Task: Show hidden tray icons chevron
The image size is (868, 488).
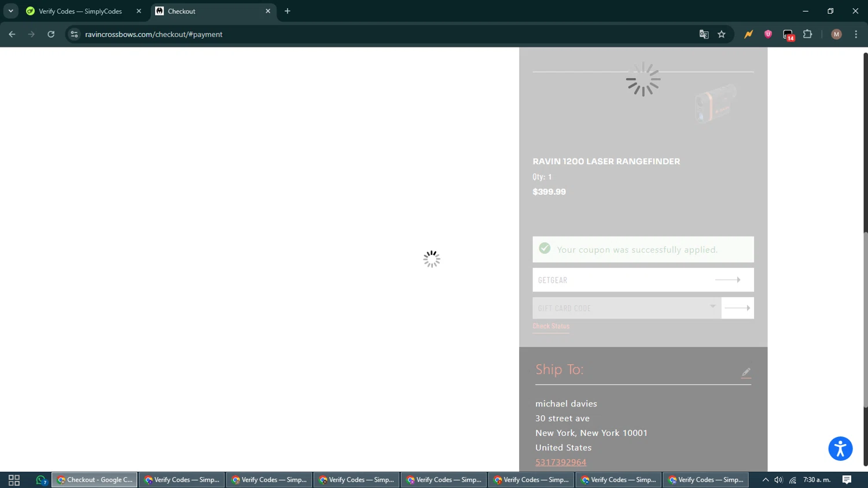Action: (765, 480)
